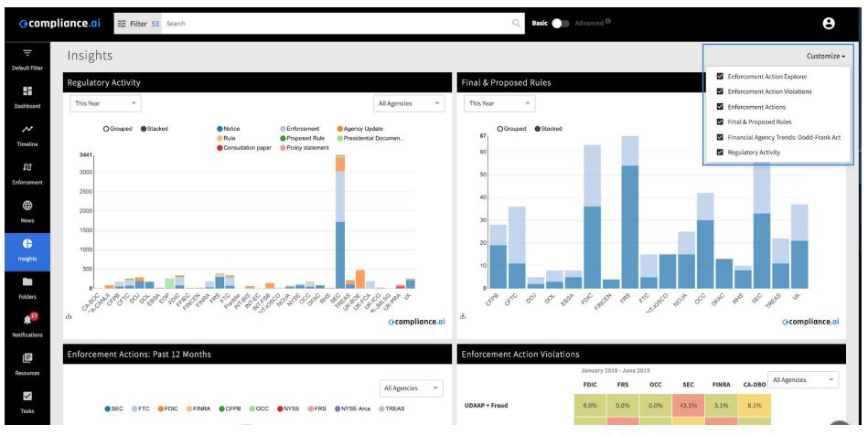Open the Customize dropdown
The height and width of the screenshot is (435, 868).
pyautogui.click(x=825, y=56)
